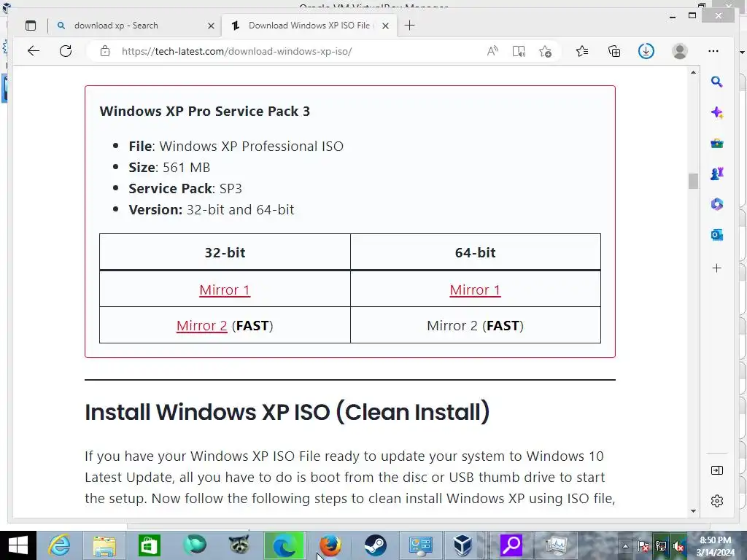747x560 pixels.
Task: Click the muted volume tray icon
Action: coord(678,545)
